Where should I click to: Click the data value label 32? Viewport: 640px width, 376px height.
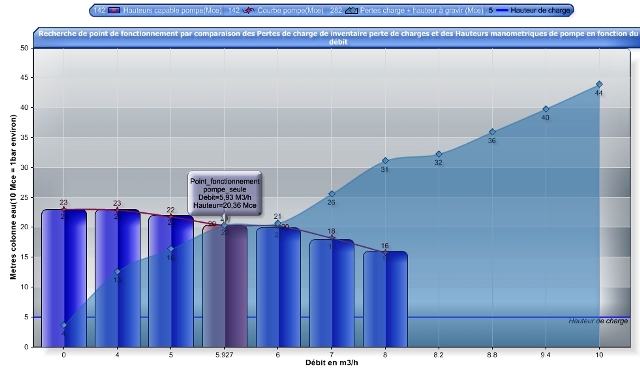pyautogui.click(x=438, y=162)
